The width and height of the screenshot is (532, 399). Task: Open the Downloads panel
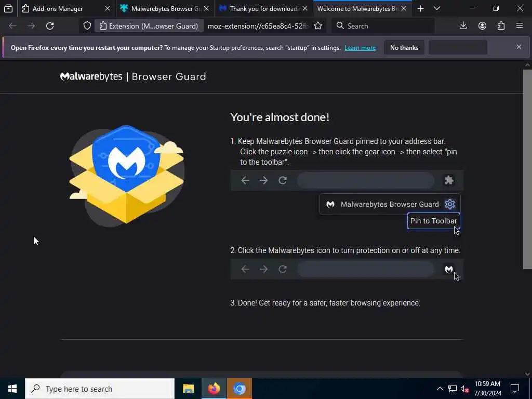[x=463, y=26]
